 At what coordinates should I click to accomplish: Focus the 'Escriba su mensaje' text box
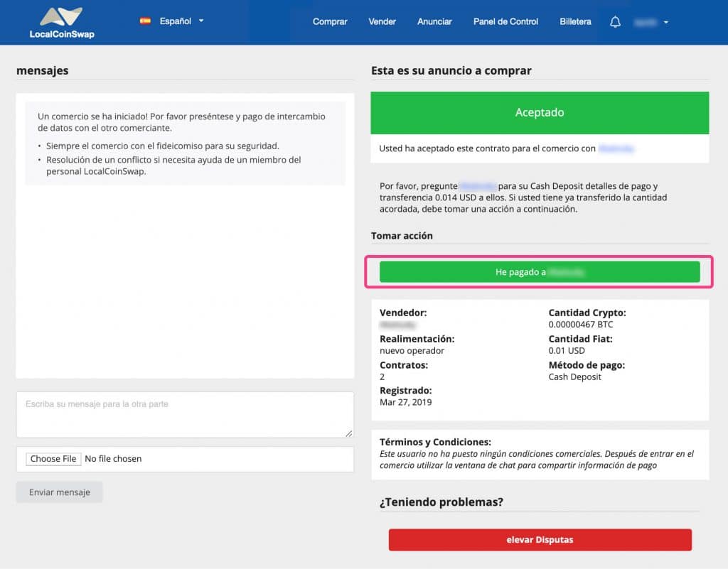185,414
